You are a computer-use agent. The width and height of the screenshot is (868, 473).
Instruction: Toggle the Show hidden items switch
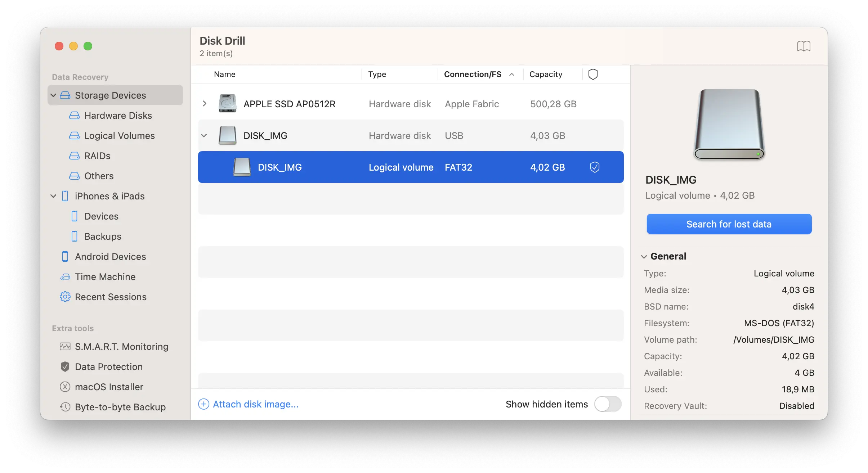tap(608, 404)
